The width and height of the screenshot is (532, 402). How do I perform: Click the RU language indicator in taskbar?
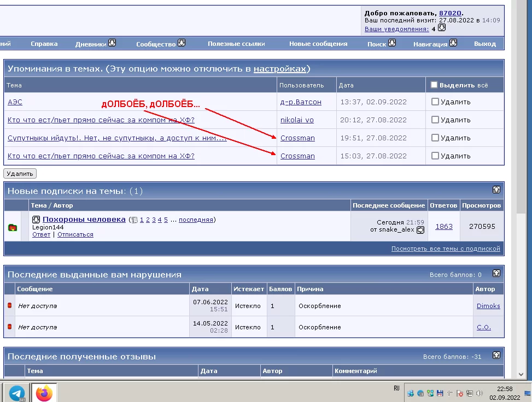point(396,388)
